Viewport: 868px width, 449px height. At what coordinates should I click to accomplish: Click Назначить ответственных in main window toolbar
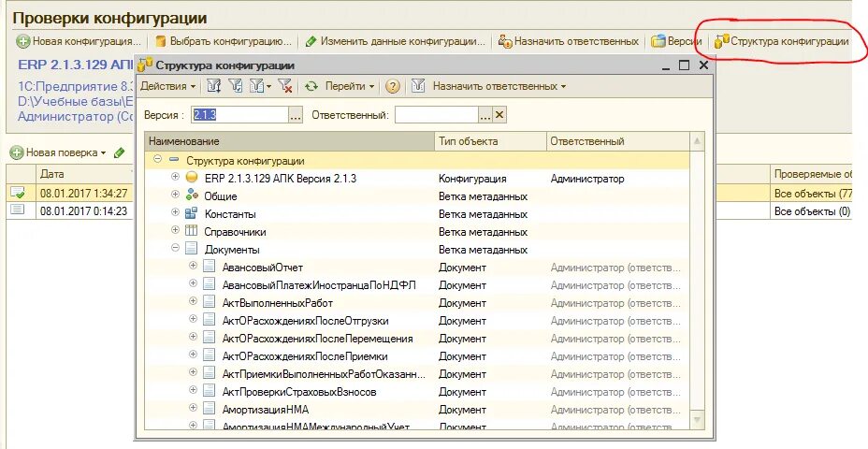[x=569, y=41]
